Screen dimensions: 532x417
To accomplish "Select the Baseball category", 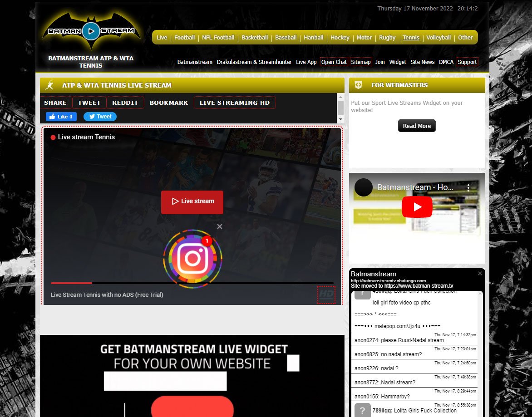I will pyautogui.click(x=286, y=38).
